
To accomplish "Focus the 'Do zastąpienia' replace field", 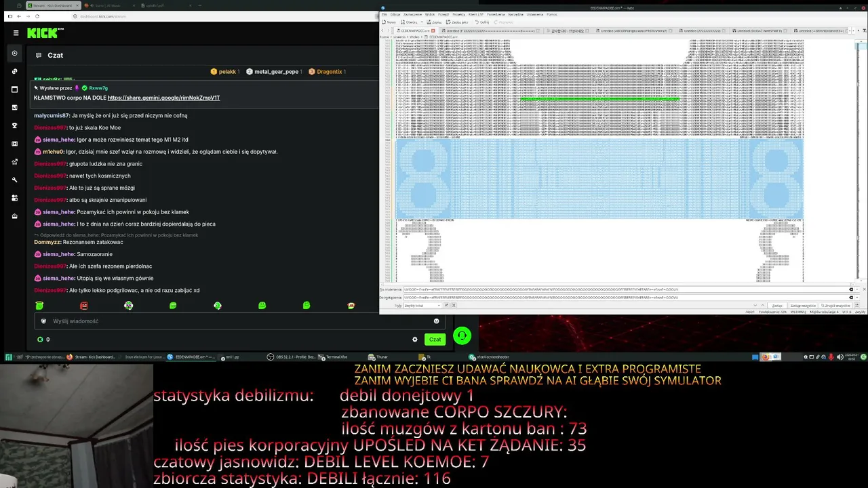I will point(624,298).
